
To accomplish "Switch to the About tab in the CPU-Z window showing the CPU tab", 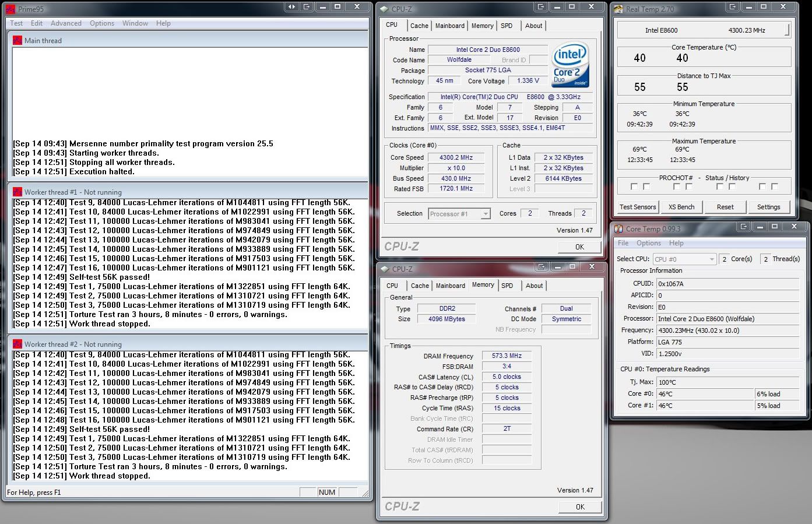I will tap(533, 26).
